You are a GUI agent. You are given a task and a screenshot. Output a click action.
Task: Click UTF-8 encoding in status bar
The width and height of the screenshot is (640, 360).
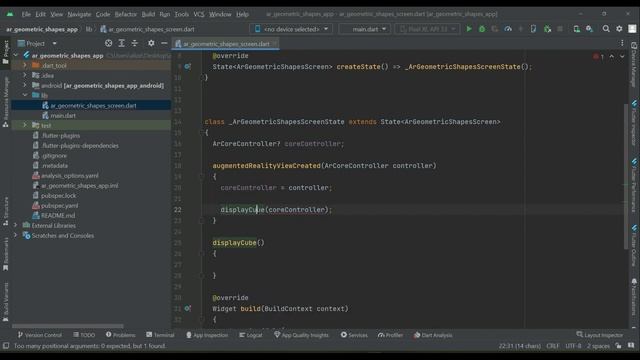coord(573,346)
